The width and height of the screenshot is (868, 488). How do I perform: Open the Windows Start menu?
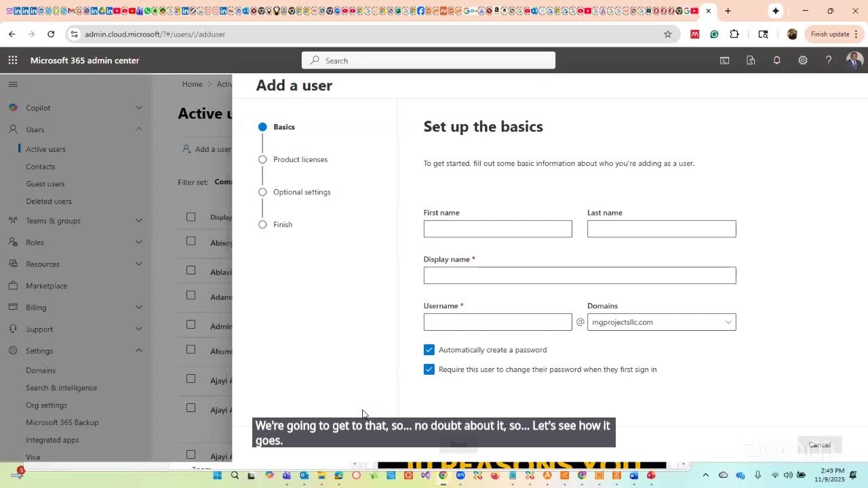[218, 476]
